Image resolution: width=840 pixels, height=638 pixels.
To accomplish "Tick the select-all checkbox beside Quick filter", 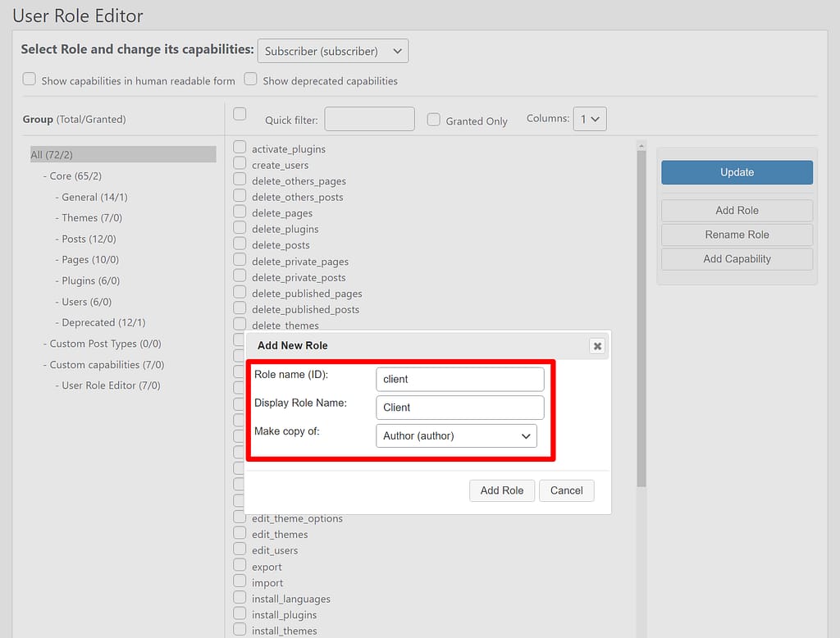I will pyautogui.click(x=240, y=113).
